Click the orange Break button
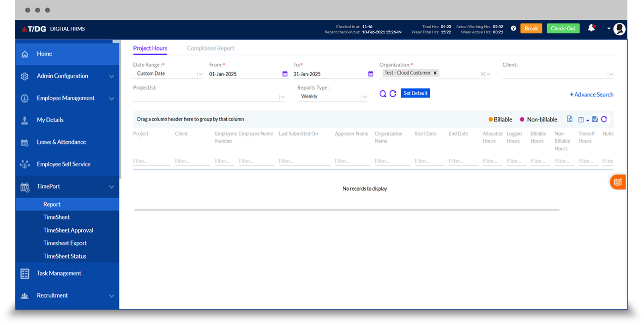This screenshot has height=325, width=644. click(531, 29)
